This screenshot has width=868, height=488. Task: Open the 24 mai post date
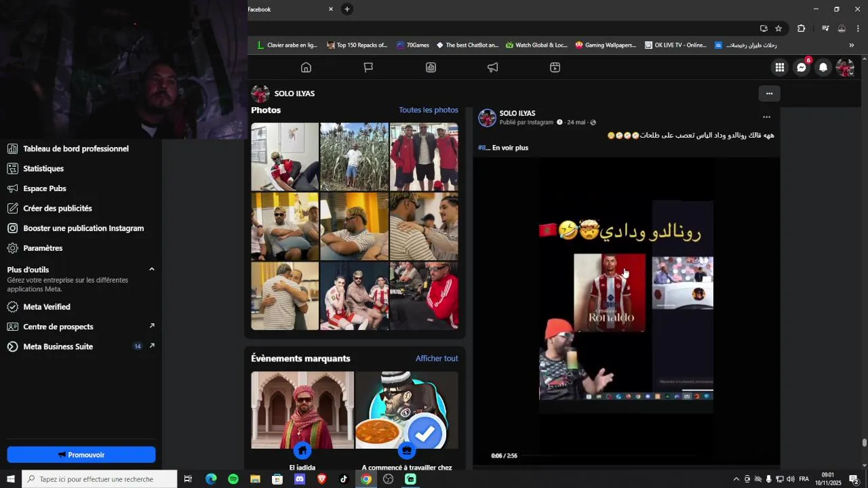[576, 123]
